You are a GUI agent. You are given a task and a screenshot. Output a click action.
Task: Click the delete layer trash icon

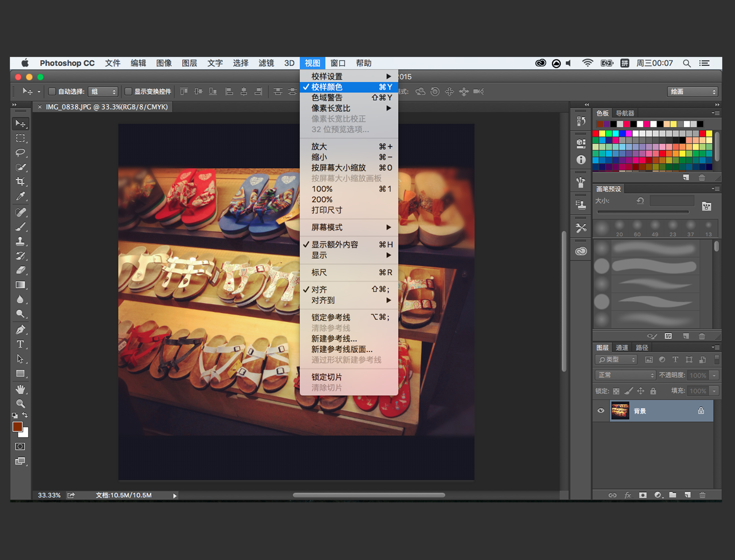pos(702,495)
